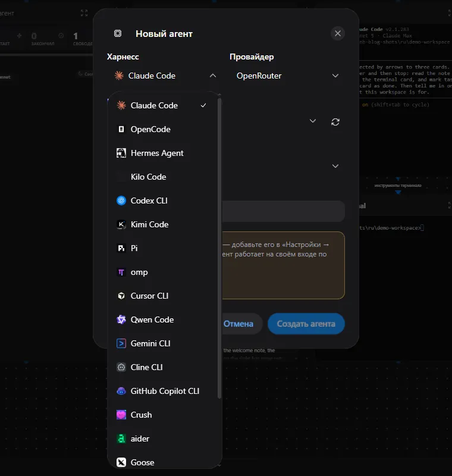This screenshot has width=452, height=476.
Task: Click the green aider icon
Action: point(121,439)
